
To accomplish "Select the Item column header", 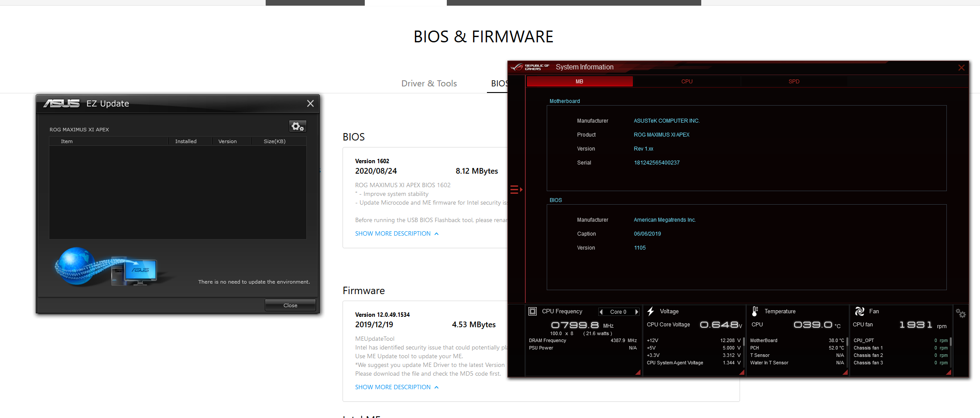I will coord(67,141).
